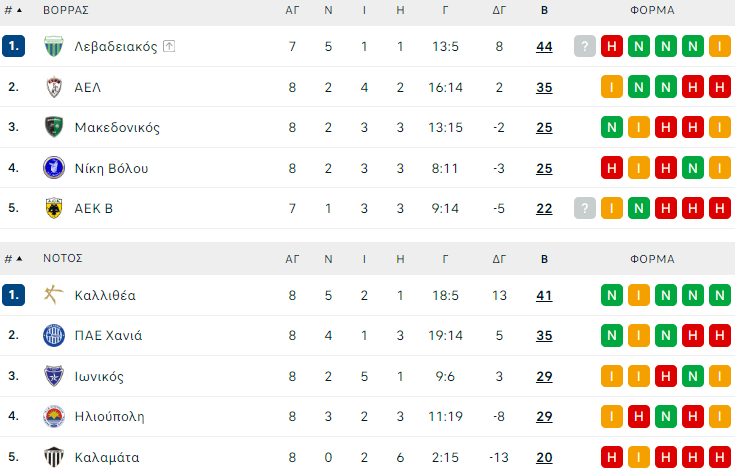Click the promotion icon beside Λεβαδειακός
This screenshot has width=735, height=476.
(x=169, y=46)
